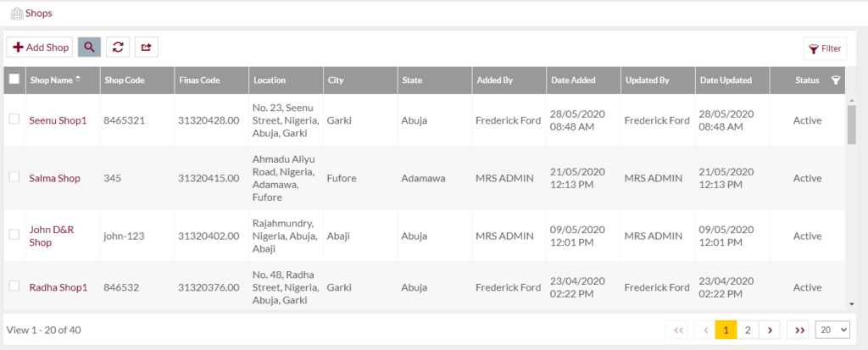Click the Shops building icon
This screenshot has width=868, height=350.
pyautogui.click(x=16, y=13)
